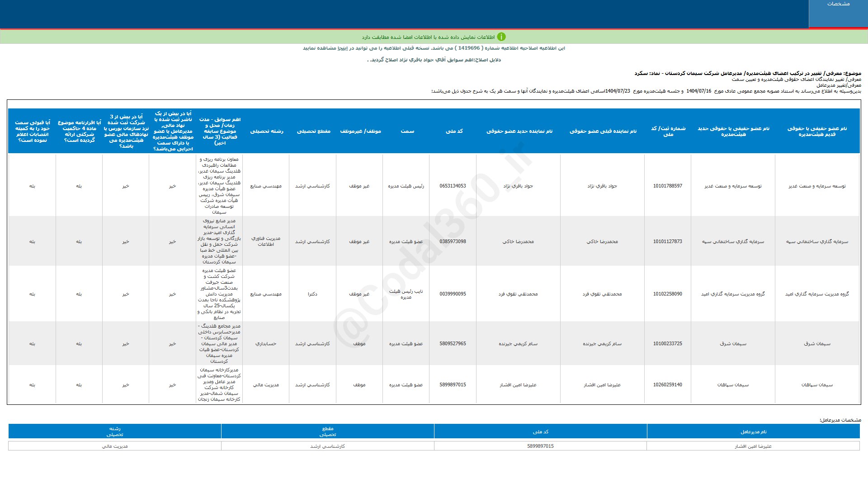Select registration number 10101788597 cell
This screenshot has height=488, width=868.
[668, 186]
